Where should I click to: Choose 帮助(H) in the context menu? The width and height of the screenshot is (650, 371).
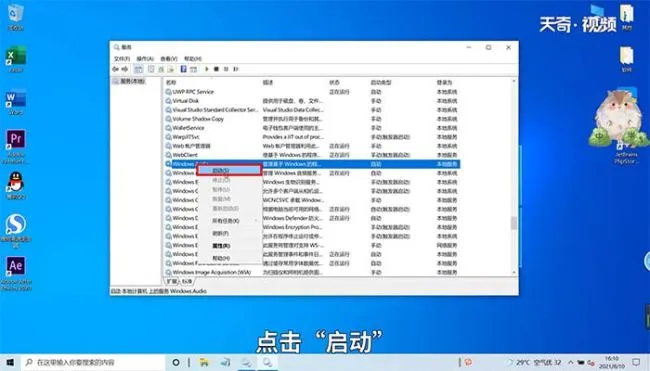click(230, 258)
